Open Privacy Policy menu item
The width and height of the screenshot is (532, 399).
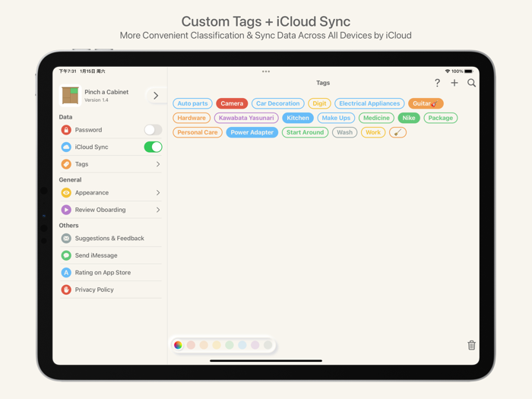point(111,290)
